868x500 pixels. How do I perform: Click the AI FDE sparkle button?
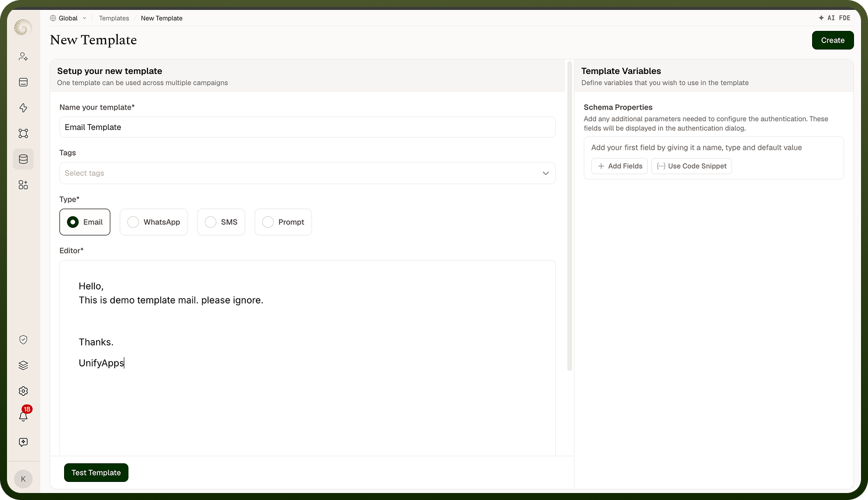[834, 18]
